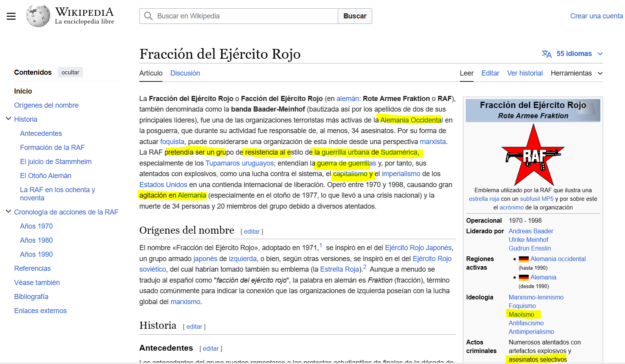Select the Leer tab

(x=466, y=73)
